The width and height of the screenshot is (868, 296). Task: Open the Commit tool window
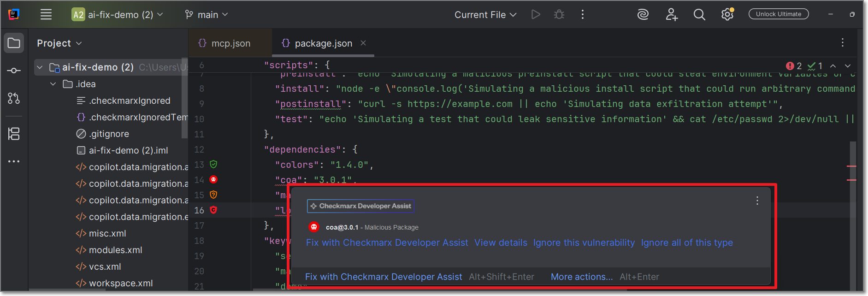(14, 71)
